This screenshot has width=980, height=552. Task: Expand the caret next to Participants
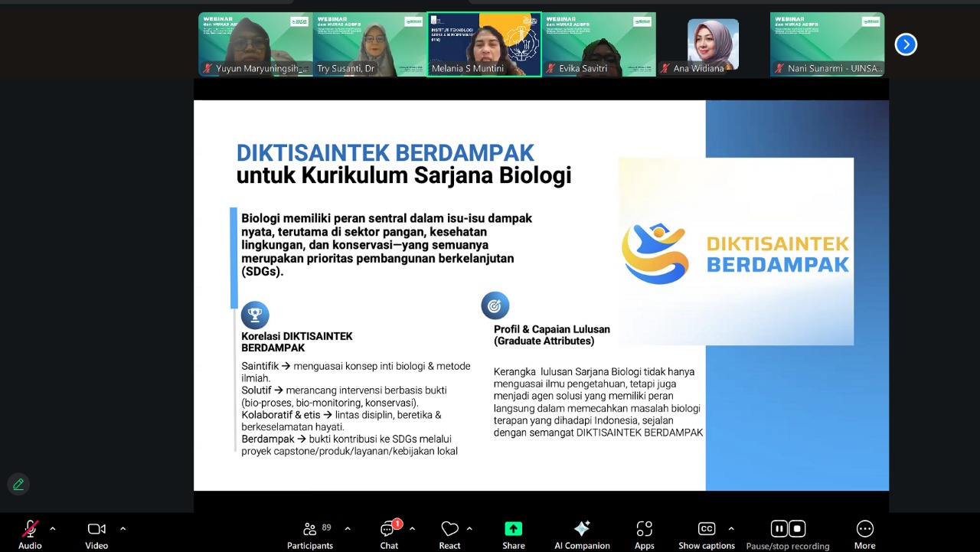(348, 528)
